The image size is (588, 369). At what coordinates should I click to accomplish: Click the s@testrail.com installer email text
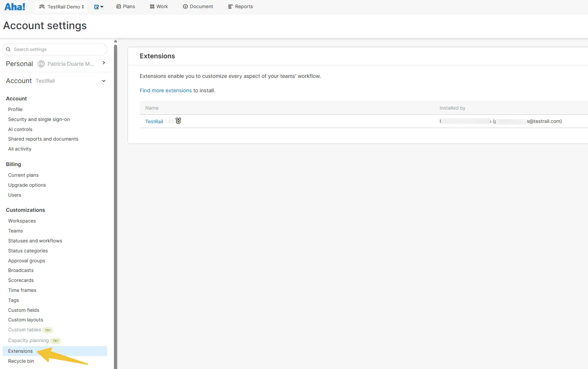click(x=544, y=121)
